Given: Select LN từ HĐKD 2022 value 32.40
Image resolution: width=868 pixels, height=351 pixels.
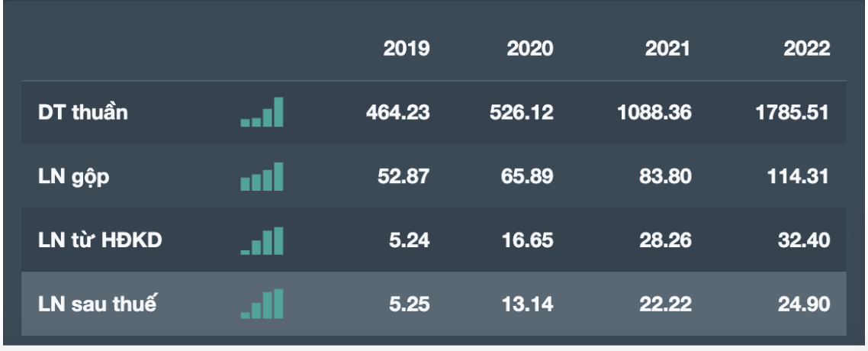Looking at the screenshot, I should (805, 241).
